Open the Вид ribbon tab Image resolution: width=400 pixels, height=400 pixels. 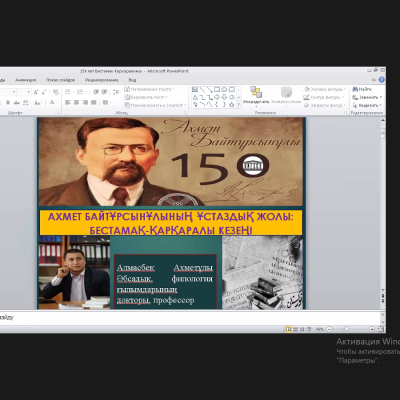tap(132, 80)
